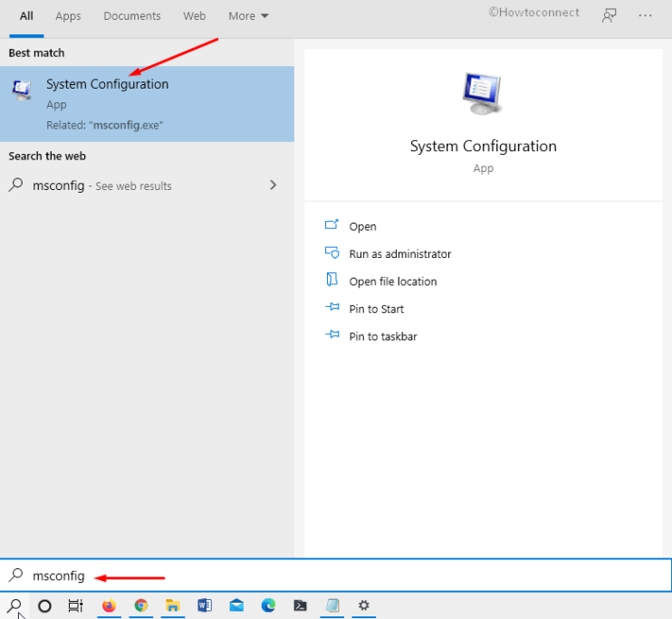Click the search box containing msconfig
This screenshot has width=672, height=619.
pyautogui.click(x=336, y=576)
